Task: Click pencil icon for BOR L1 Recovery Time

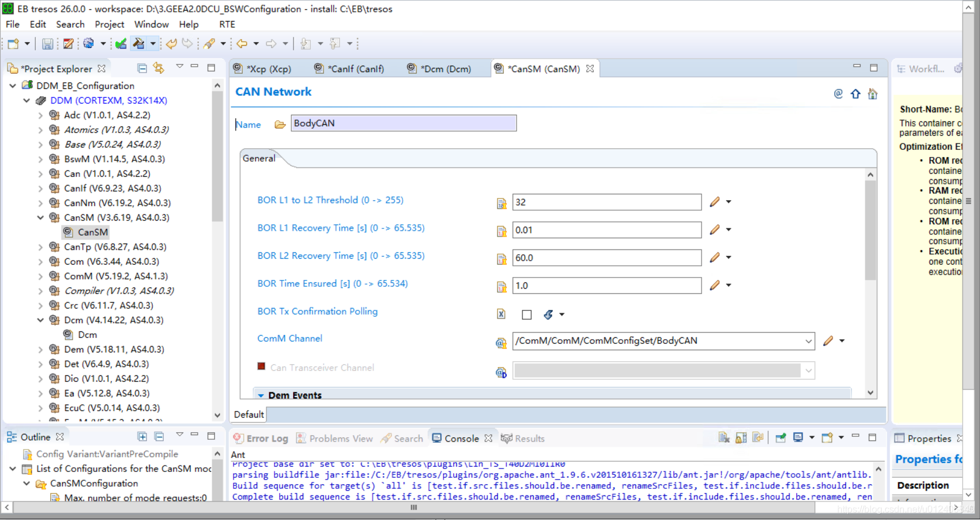Action: (714, 230)
